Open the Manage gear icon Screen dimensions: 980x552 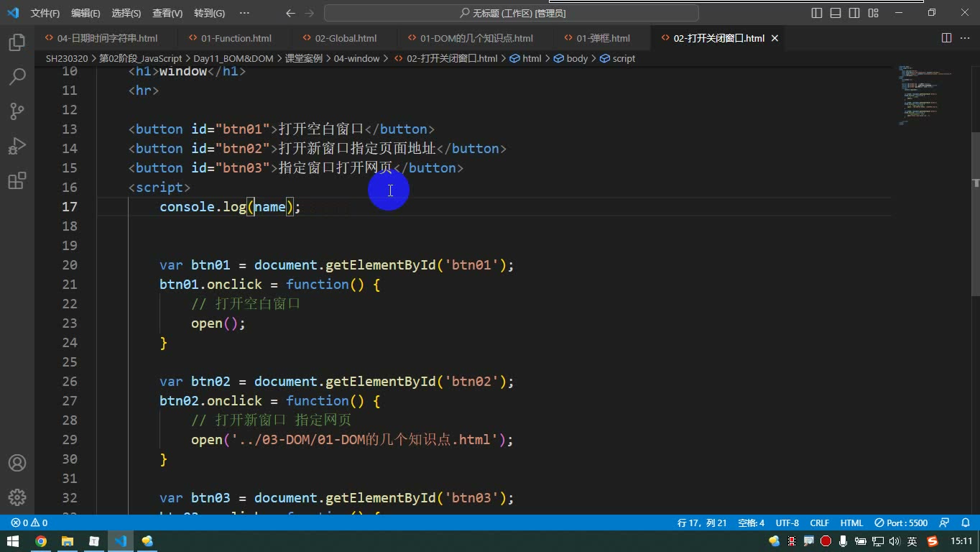pyautogui.click(x=17, y=497)
